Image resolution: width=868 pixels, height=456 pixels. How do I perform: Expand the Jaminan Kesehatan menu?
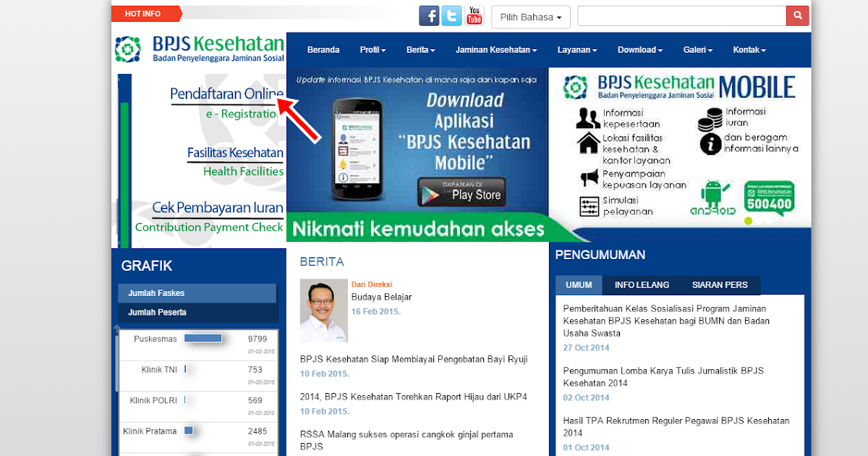pos(496,50)
